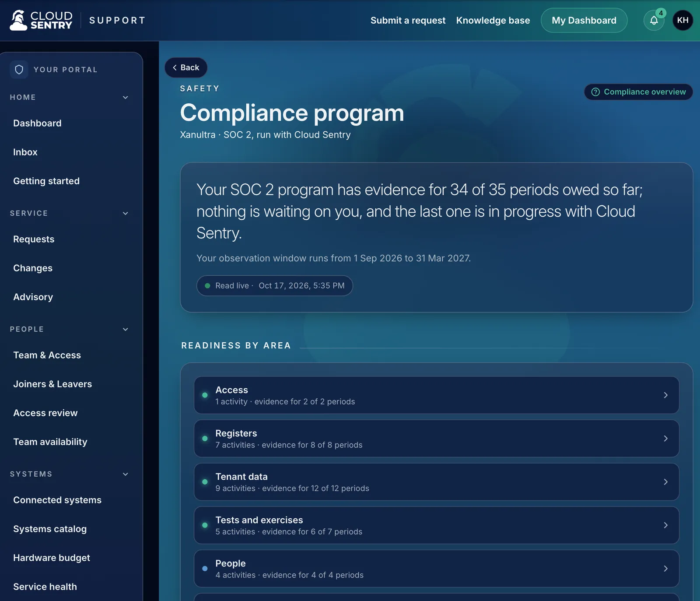Click the Registers row chevron arrow
Screen dimensions: 700x601
(665, 439)
